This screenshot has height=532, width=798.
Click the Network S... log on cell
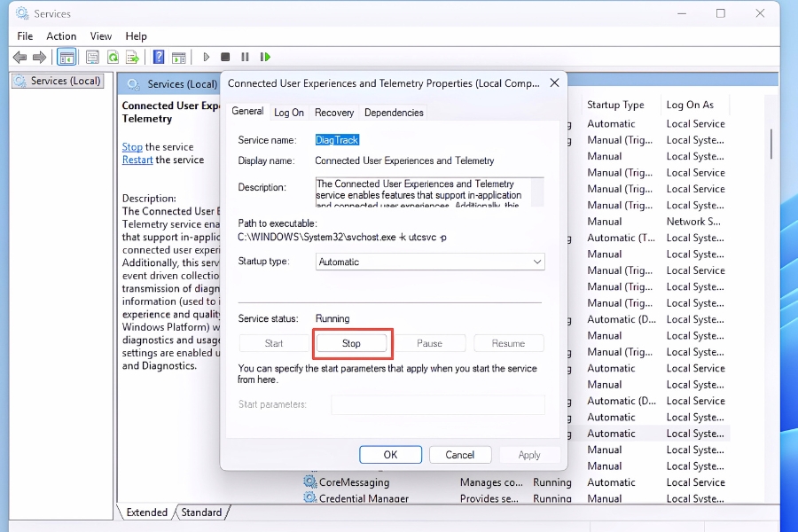[x=693, y=222]
